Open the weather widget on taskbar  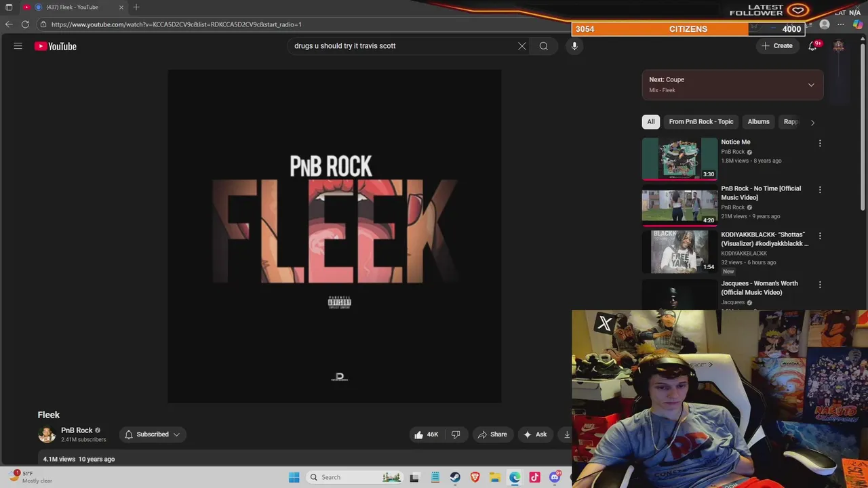[x=31, y=477]
